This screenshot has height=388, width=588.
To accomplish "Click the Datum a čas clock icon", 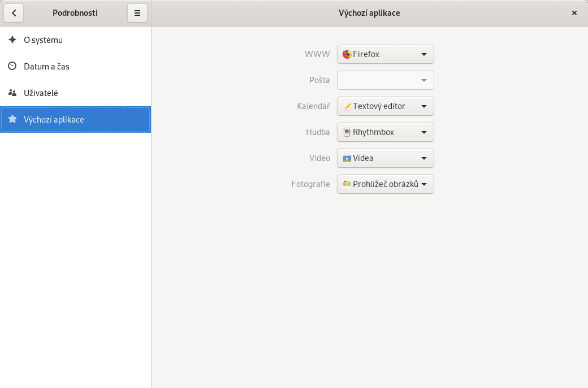I will point(12,67).
